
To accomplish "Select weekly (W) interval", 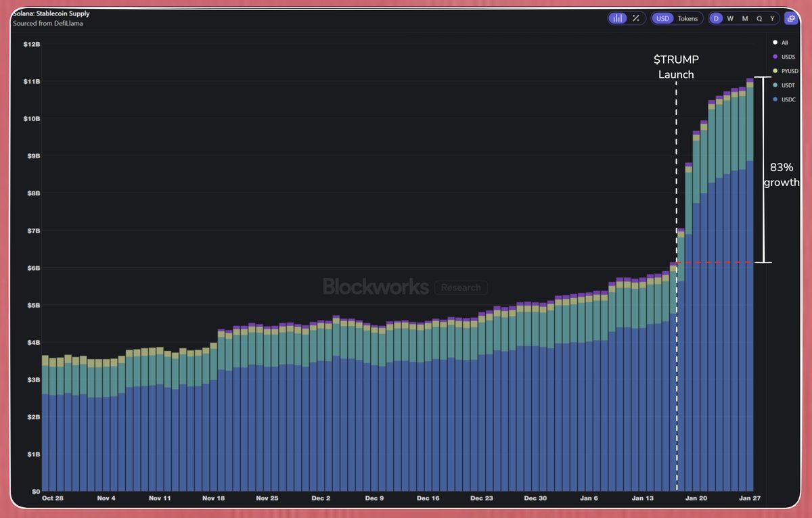I will [x=730, y=18].
